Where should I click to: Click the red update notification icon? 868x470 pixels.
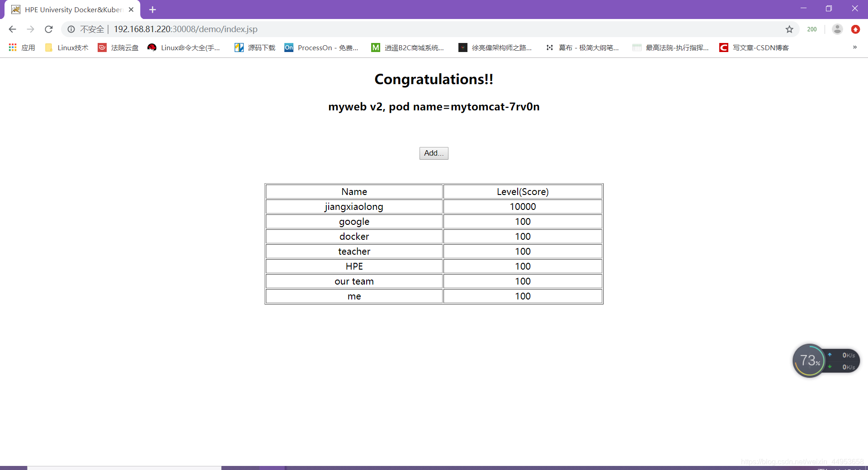(855, 29)
